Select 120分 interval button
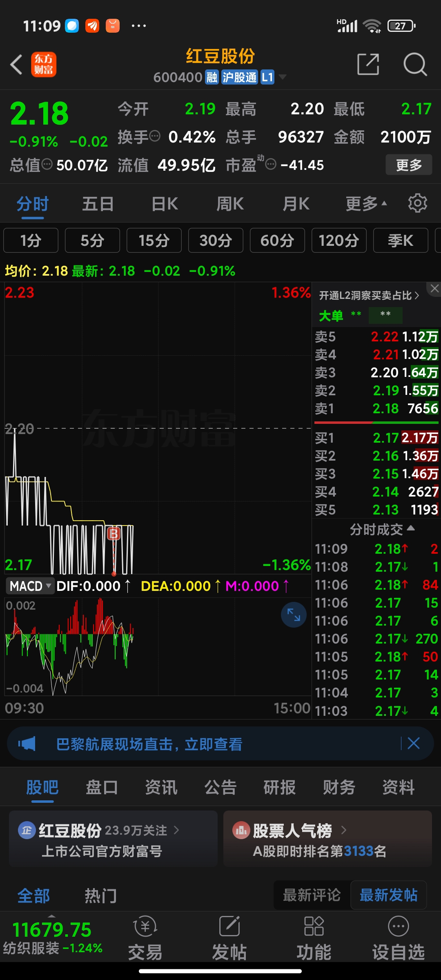441x980 pixels. click(339, 241)
